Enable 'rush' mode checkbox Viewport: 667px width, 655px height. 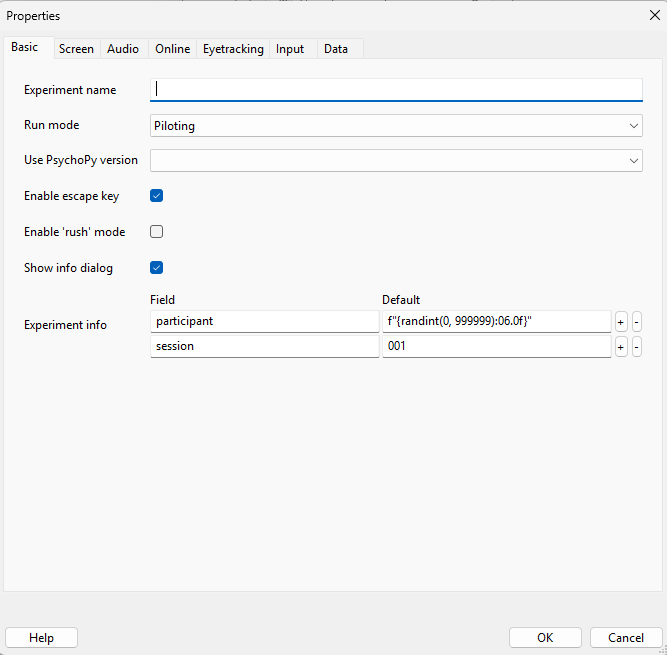tap(157, 232)
